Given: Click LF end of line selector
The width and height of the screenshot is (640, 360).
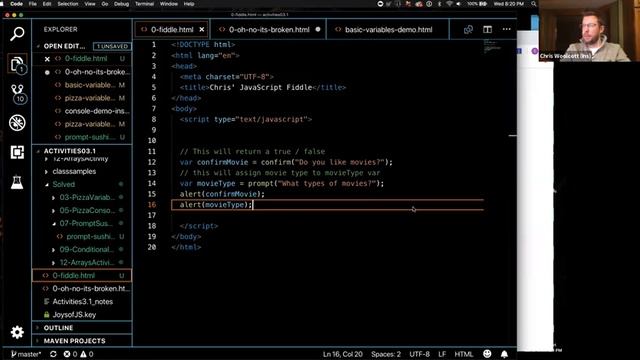Looking at the screenshot, I should point(442,354).
